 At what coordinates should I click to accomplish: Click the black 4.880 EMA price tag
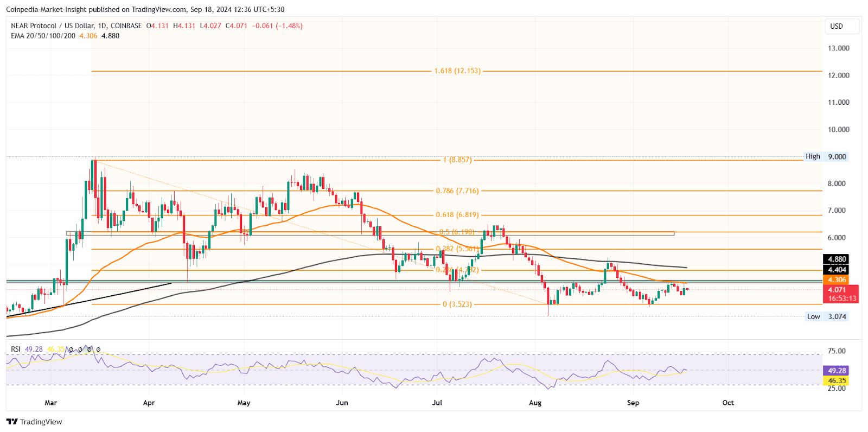coord(836,259)
